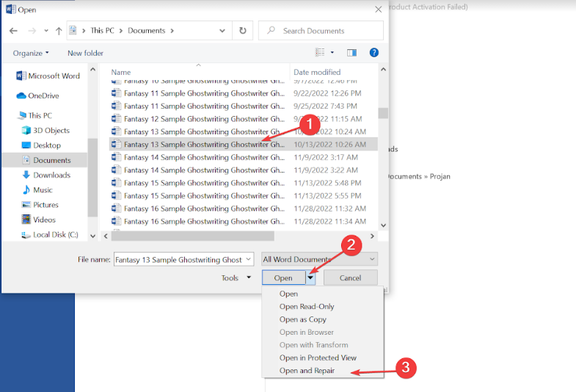Select Fantasy 16 file modified 11:34 AM

pos(243,222)
